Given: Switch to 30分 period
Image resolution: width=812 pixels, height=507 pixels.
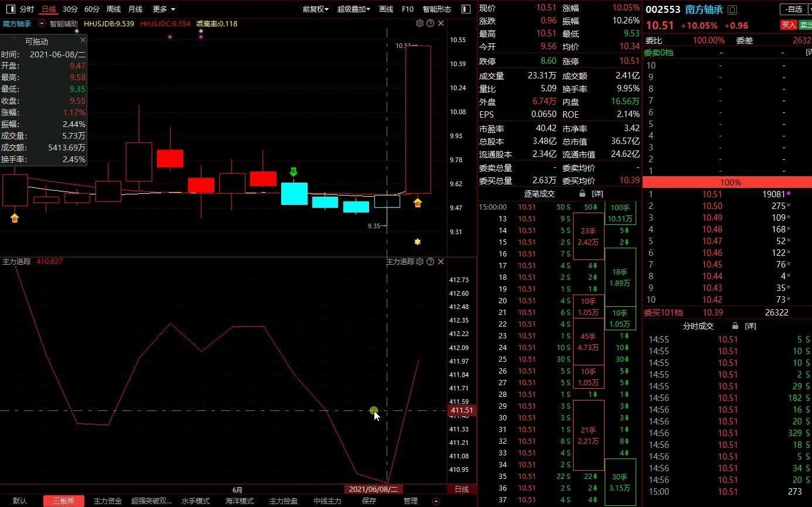Looking at the screenshot, I should coord(70,9).
